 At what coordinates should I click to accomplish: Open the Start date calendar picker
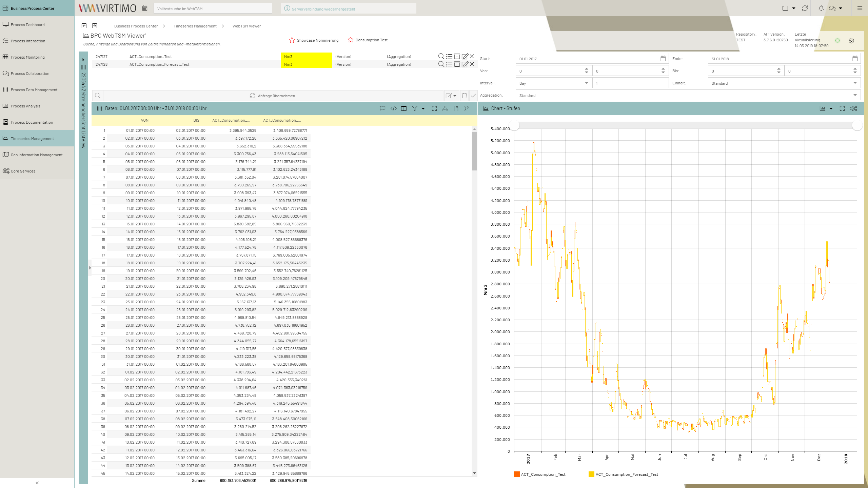coord(663,59)
